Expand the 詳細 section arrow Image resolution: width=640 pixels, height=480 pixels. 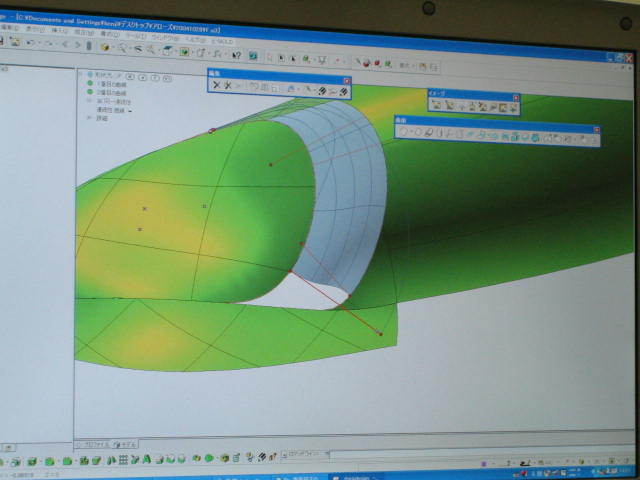tap(89, 118)
